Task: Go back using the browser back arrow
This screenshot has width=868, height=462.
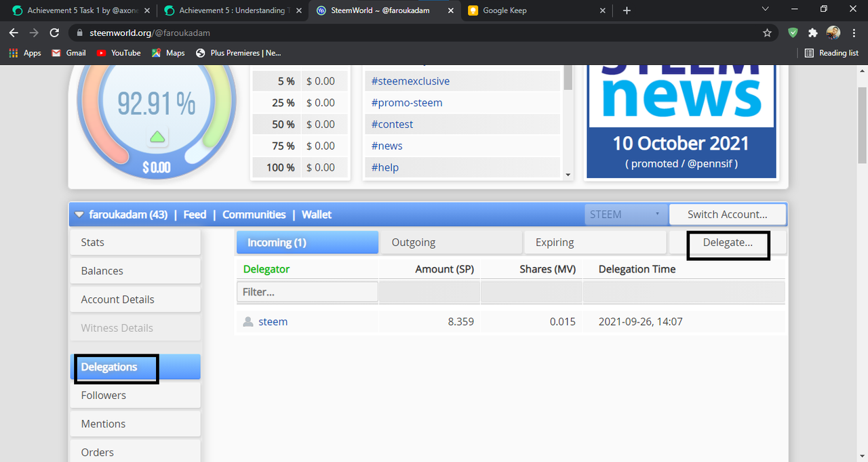Action: [14, 33]
